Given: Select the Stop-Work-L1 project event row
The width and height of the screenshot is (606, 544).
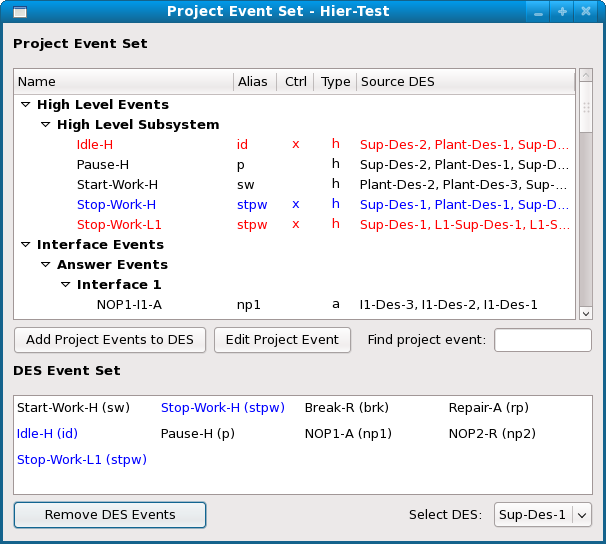Looking at the screenshot, I should point(119,225).
